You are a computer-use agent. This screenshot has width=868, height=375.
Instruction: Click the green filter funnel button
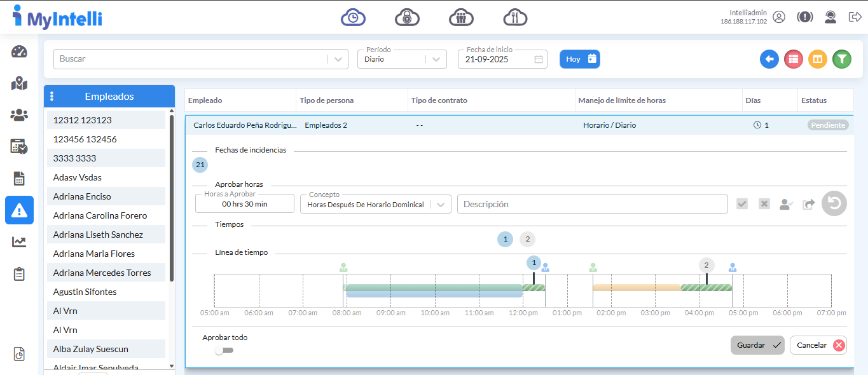(x=841, y=59)
